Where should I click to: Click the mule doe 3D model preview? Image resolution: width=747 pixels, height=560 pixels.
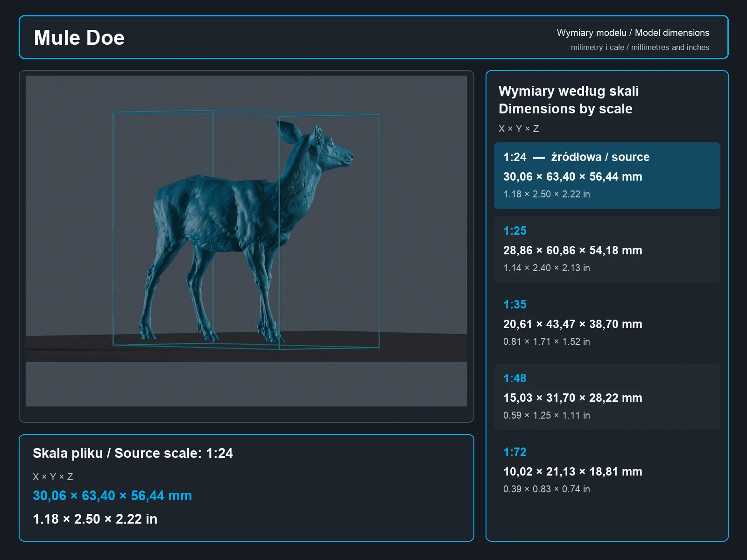pos(246,241)
